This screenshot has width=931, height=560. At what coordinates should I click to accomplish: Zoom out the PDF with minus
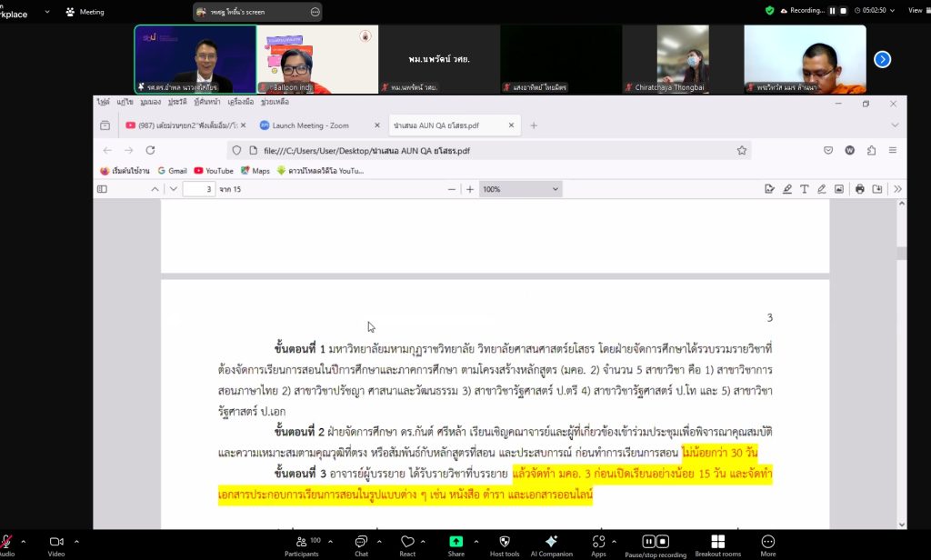point(452,189)
